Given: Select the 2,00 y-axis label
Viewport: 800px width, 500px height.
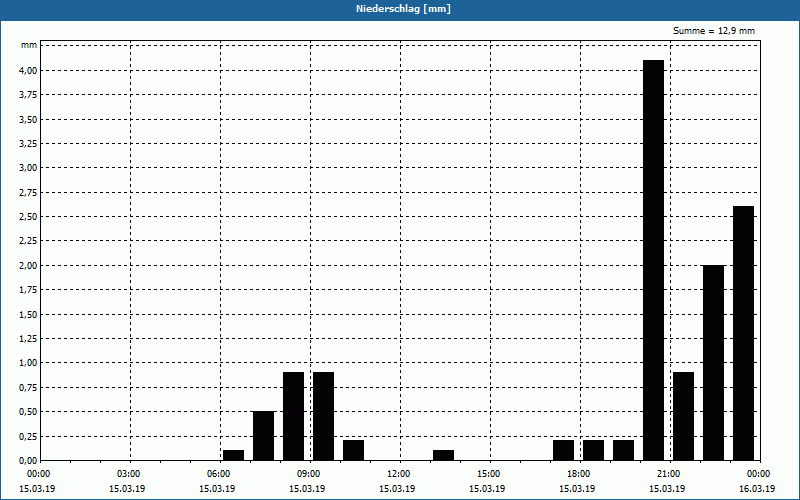Looking at the screenshot, I should click(x=28, y=265).
